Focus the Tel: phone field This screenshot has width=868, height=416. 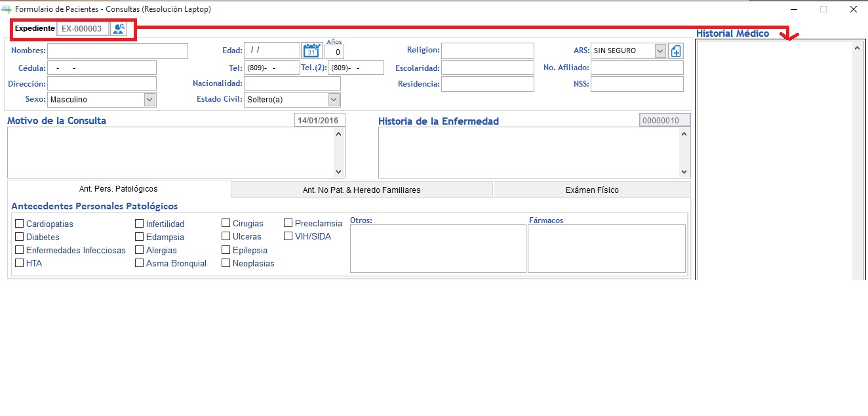pos(272,68)
